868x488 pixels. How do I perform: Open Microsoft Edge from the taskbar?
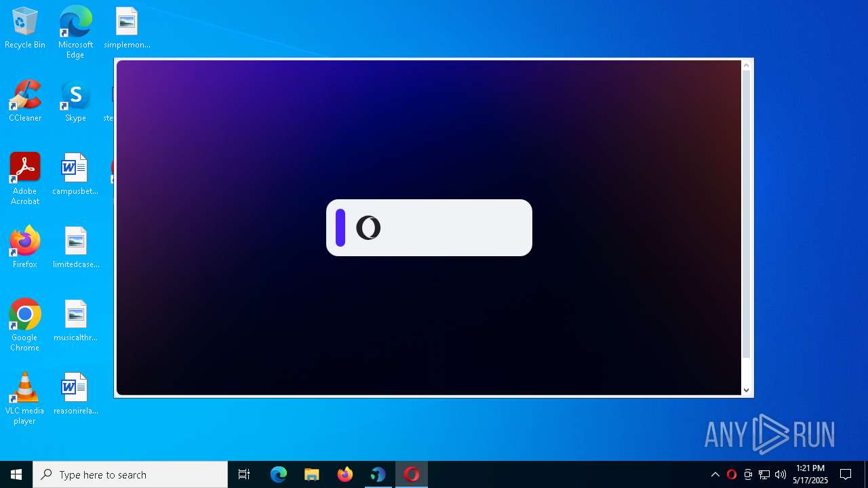[x=279, y=474]
